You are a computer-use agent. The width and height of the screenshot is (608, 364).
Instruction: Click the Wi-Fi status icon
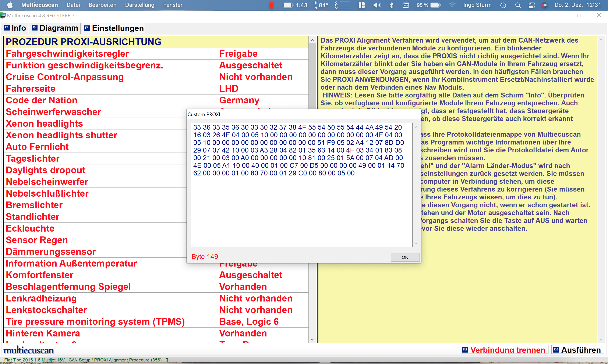(452, 5)
